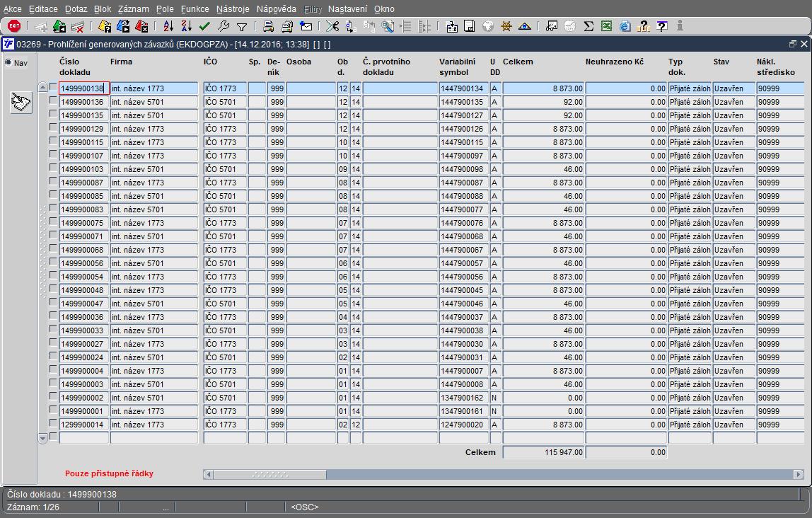Image resolution: width=812 pixels, height=518 pixels.
Task: Click the wrench tool icon
Action: pos(224,26)
